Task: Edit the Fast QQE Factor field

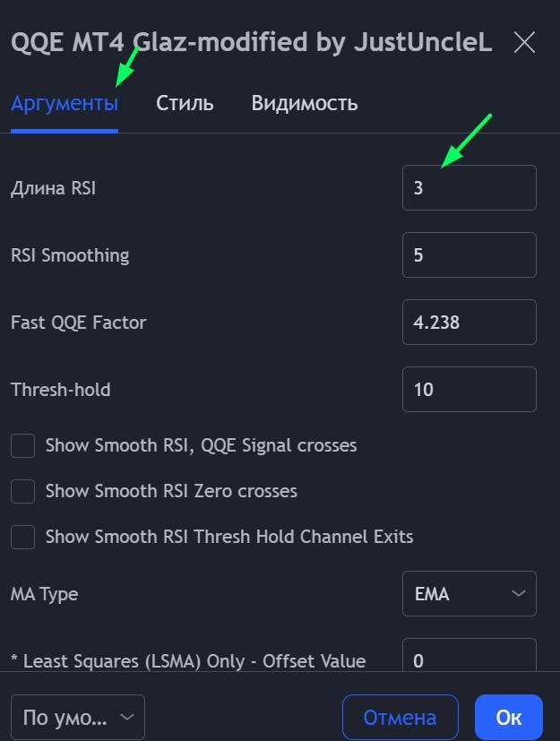Action: pos(469,323)
